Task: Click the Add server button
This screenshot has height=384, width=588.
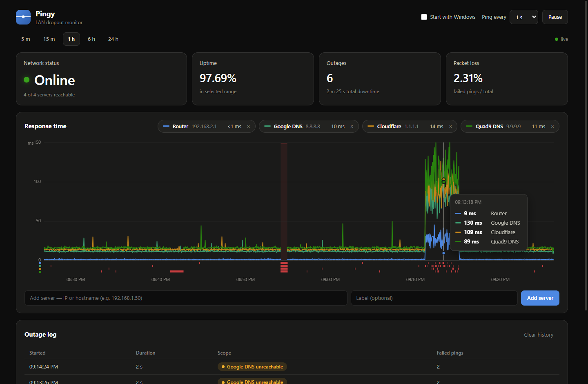Action: point(540,298)
